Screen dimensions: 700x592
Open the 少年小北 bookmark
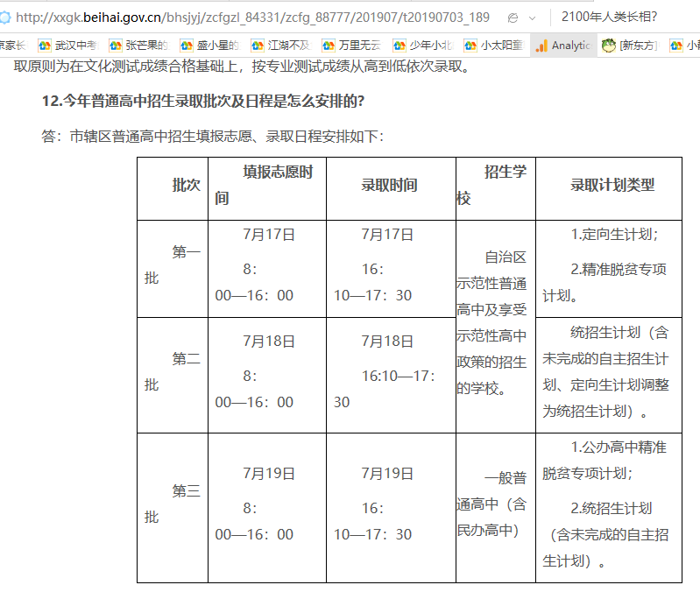pyautogui.click(x=423, y=45)
